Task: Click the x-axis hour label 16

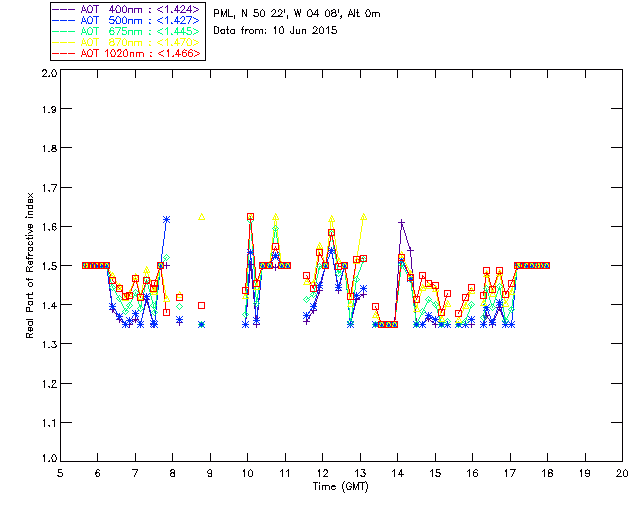Action: [473, 473]
